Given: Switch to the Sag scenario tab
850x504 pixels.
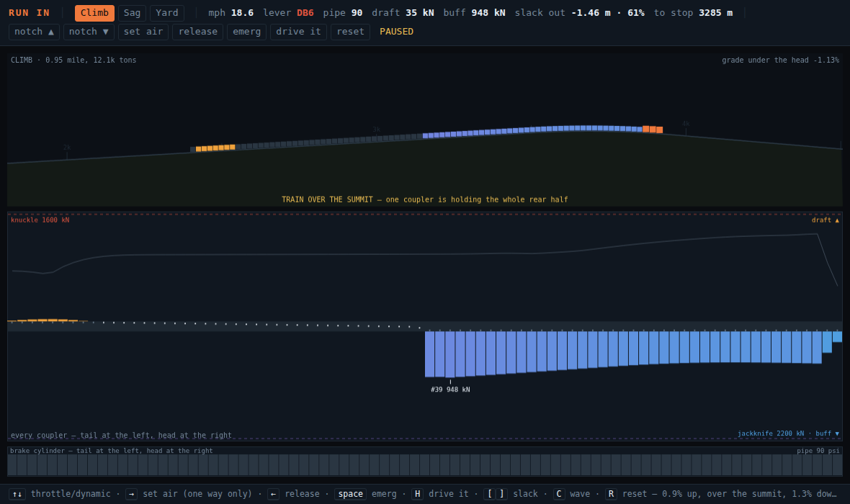Looking at the screenshot, I should (132, 13).
